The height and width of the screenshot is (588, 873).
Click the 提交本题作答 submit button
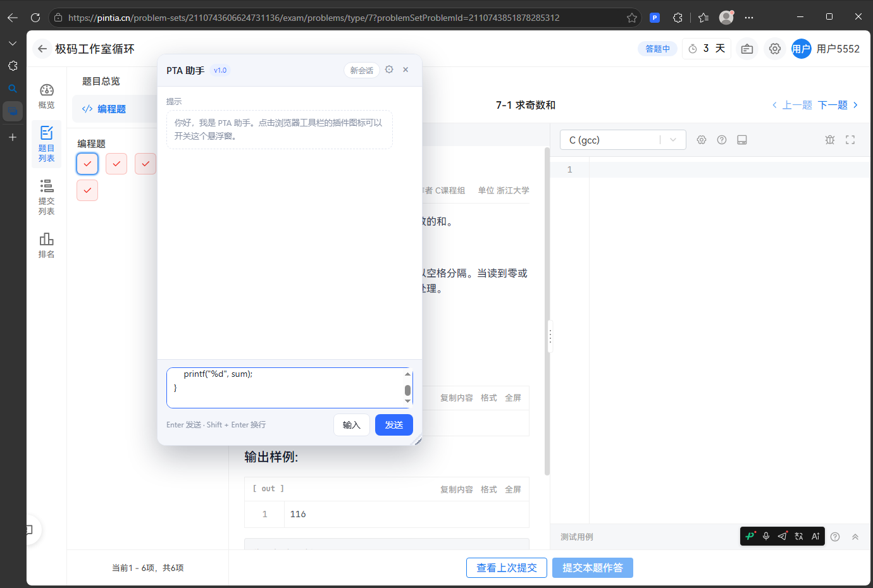click(593, 568)
